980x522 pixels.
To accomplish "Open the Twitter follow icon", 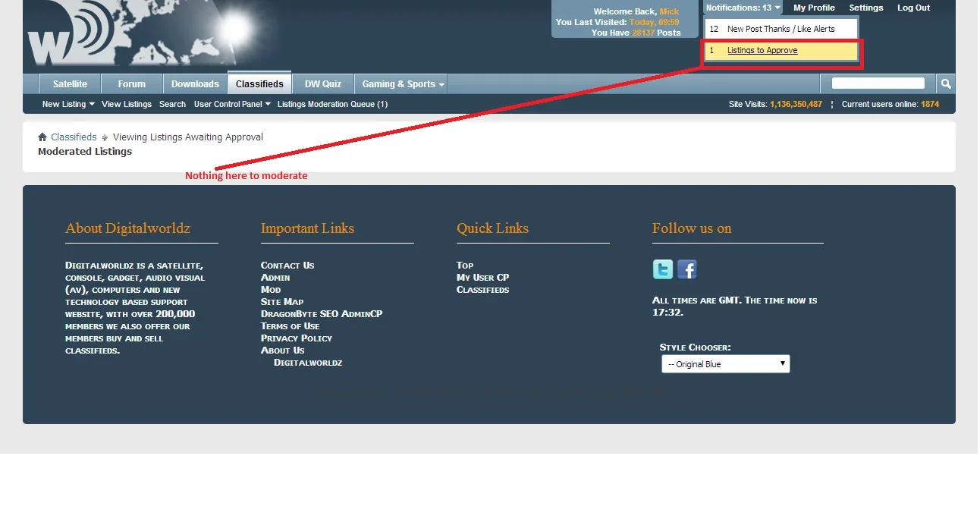I will 663,269.
